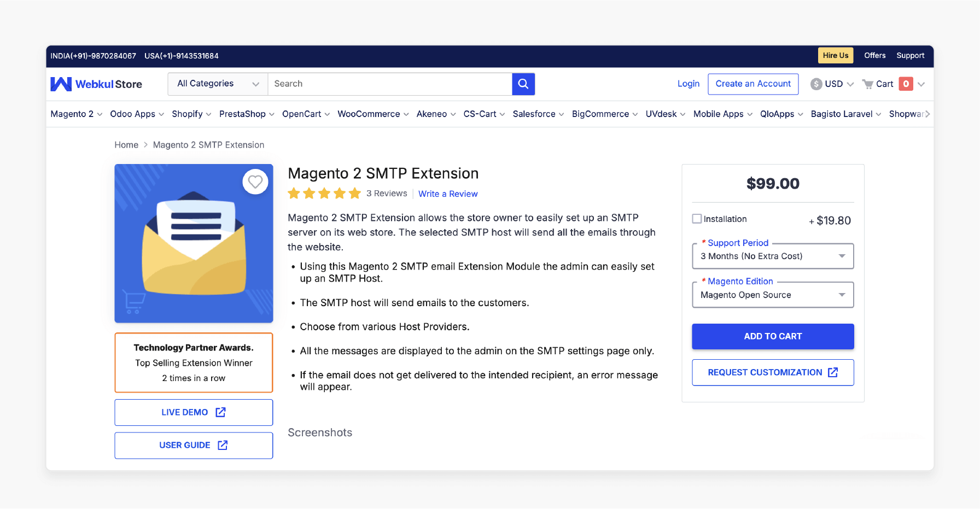Click the blue search magnifier button
Screen dimensions: 980x509
coord(523,84)
